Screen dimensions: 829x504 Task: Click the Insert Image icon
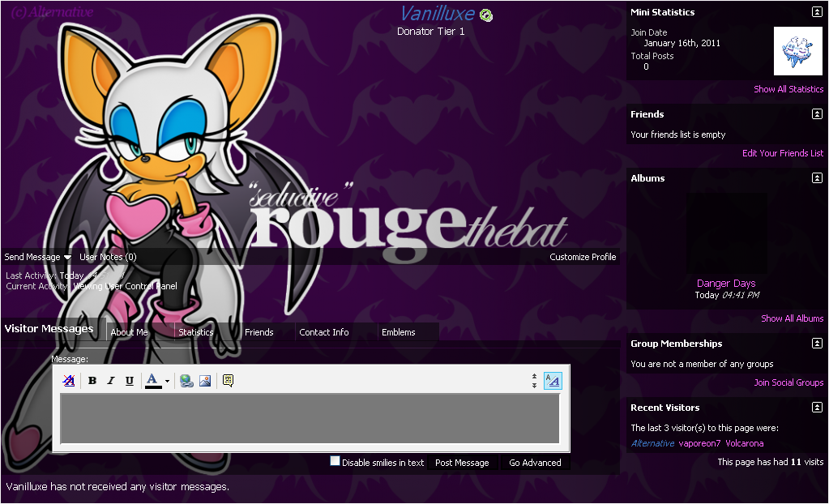205,381
